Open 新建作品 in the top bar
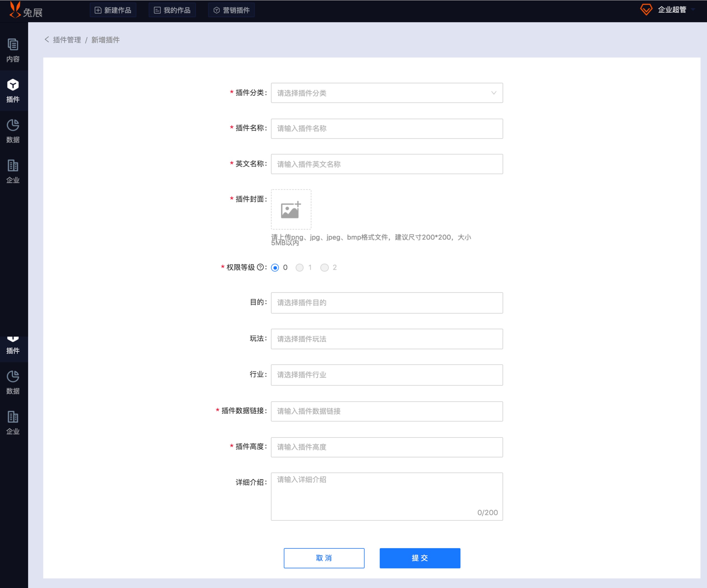This screenshot has width=707, height=588. point(113,10)
